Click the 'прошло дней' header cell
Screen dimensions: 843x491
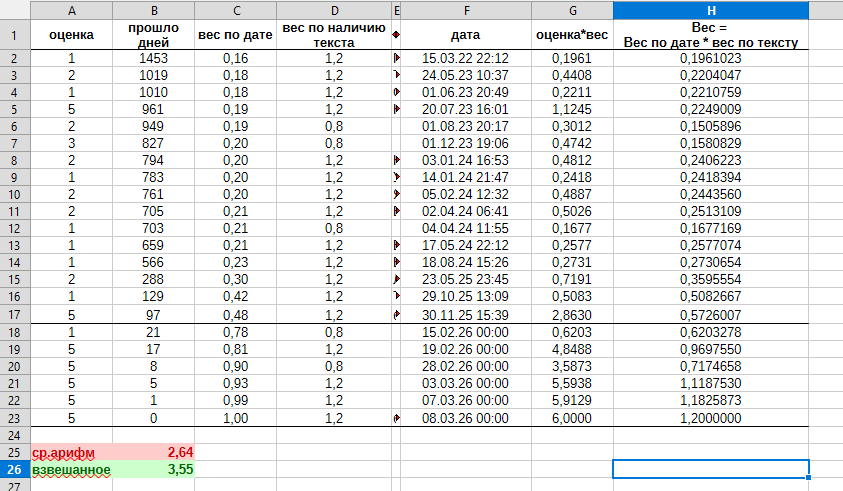coord(154,35)
